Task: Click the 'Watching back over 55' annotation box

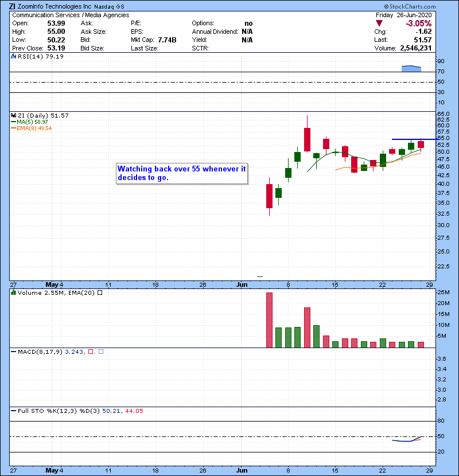Action: coord(182,173)
